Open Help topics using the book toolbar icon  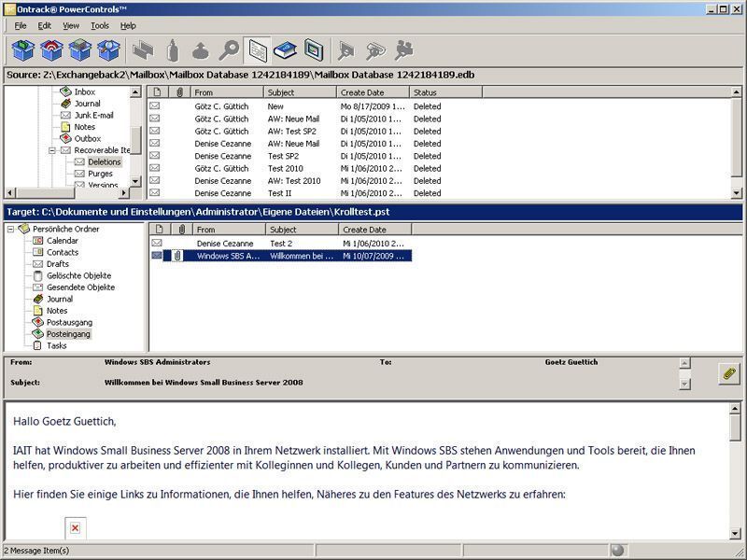(286, 49)
